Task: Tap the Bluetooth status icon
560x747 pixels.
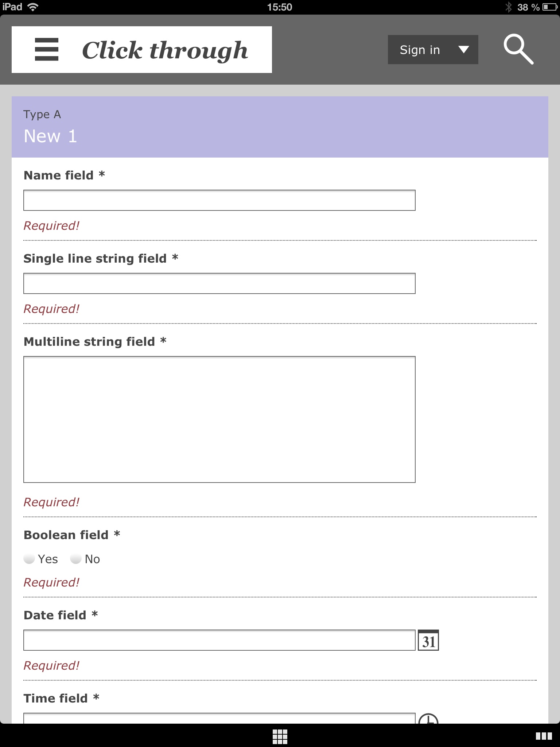Action: (x=509, y=7)
